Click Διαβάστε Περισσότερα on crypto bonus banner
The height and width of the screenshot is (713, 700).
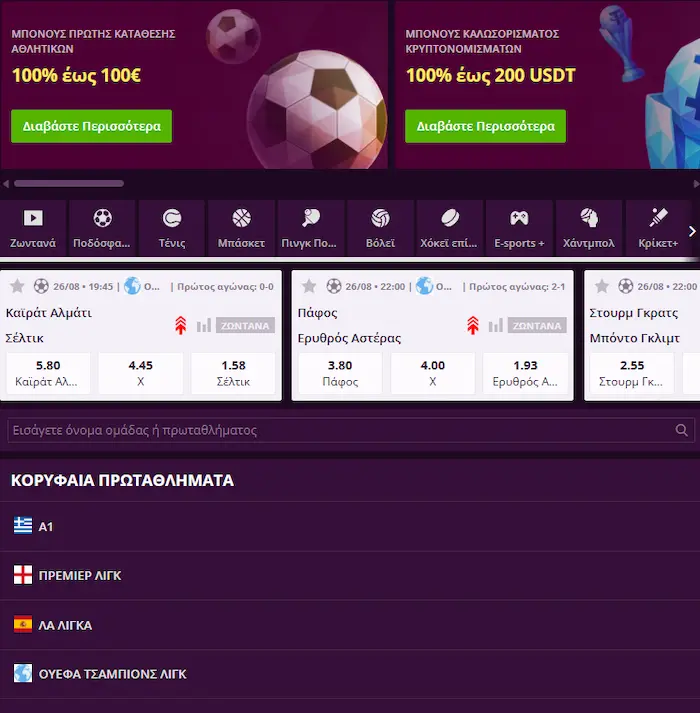pos(485,126)
